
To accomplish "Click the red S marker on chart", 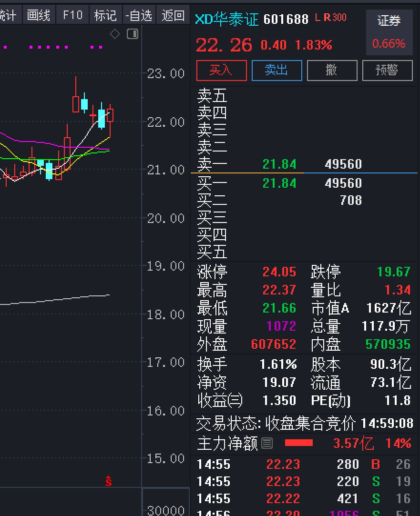I will click(109, 481).
